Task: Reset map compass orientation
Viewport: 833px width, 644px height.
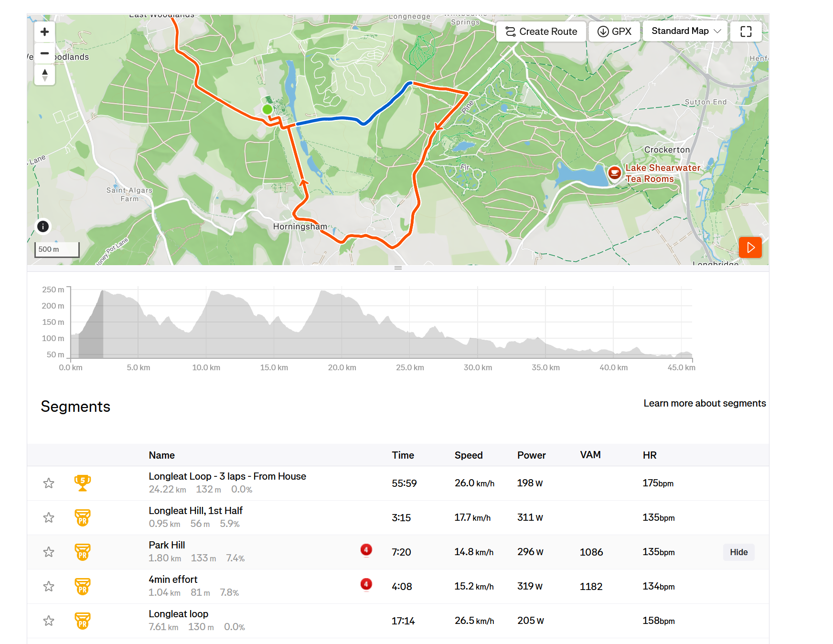Action: point(44,75)
